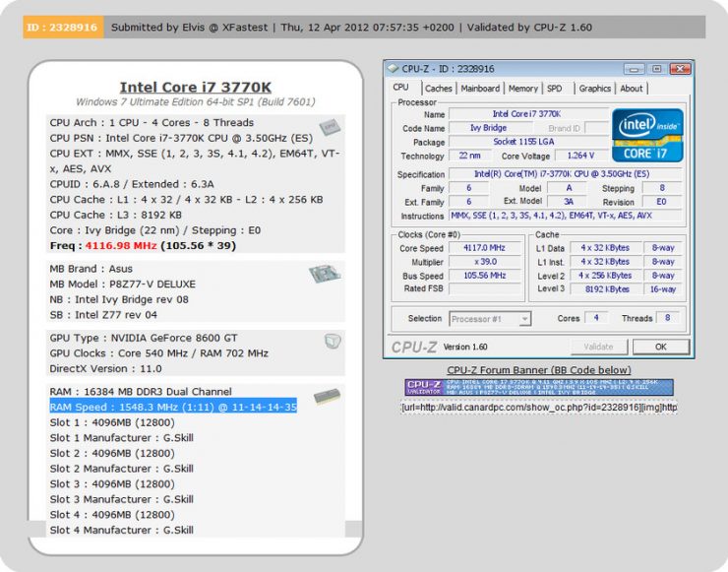Click the Specification i7-3770K CPU field
Image resolution: width=728 pixels, height=572 pixels.
[x=565, y=174]
